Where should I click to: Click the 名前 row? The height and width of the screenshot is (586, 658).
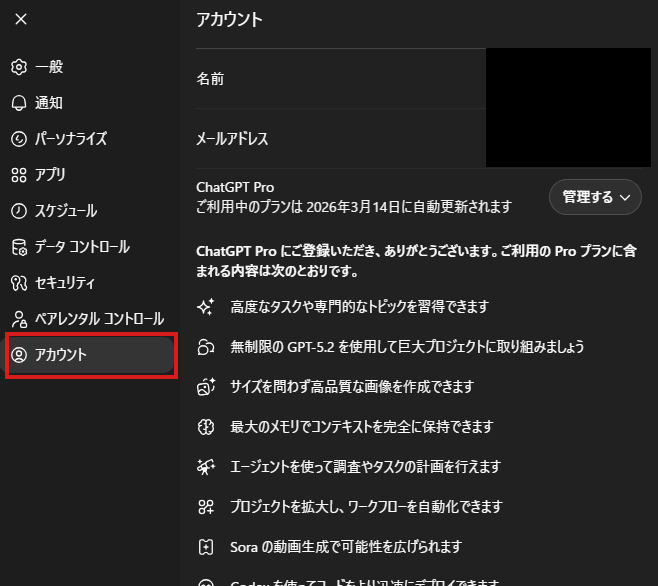click(340, 78)
